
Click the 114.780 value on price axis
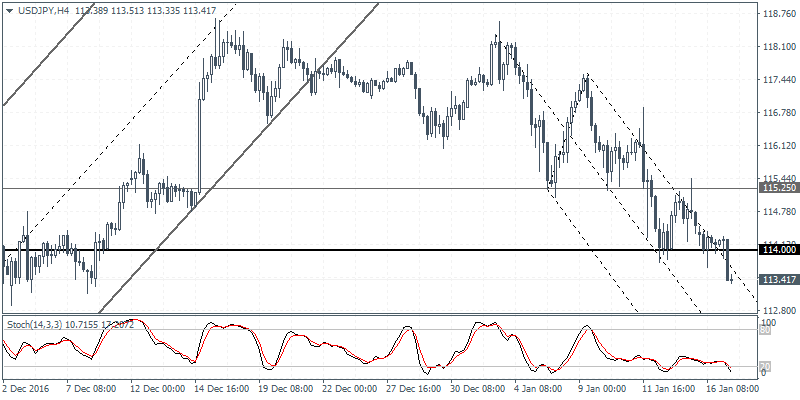[x=777, y=212]
